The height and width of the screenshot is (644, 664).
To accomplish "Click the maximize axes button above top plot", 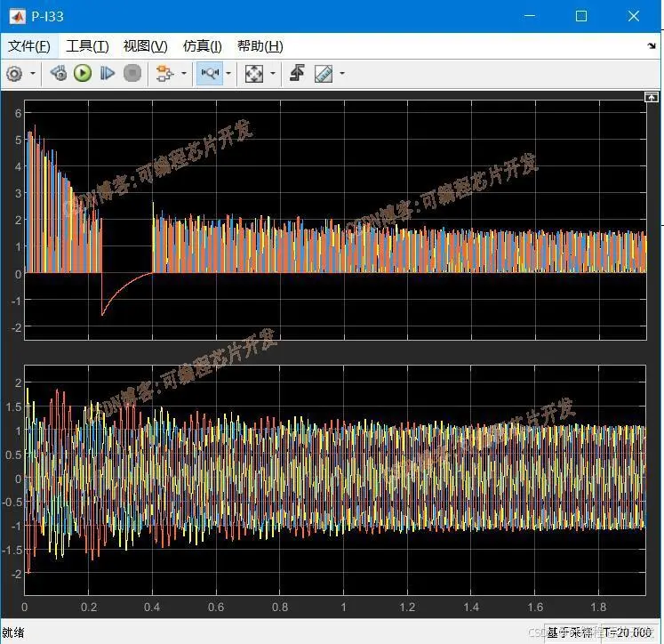I will coord(652,96).
